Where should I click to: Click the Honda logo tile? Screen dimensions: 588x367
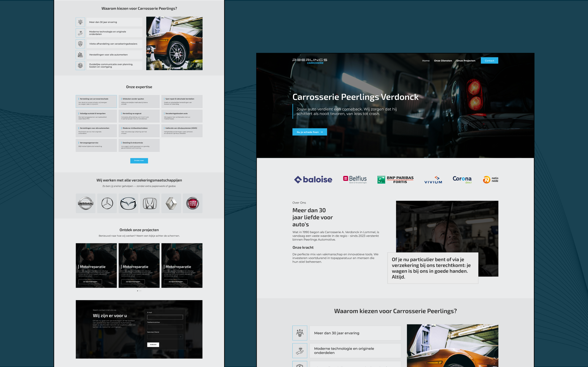(150, 203)
